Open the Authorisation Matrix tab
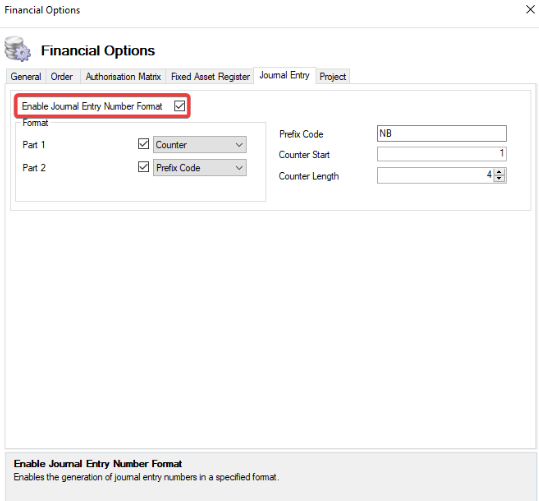Screen dimensions: 539x501 tap(123, 76)
